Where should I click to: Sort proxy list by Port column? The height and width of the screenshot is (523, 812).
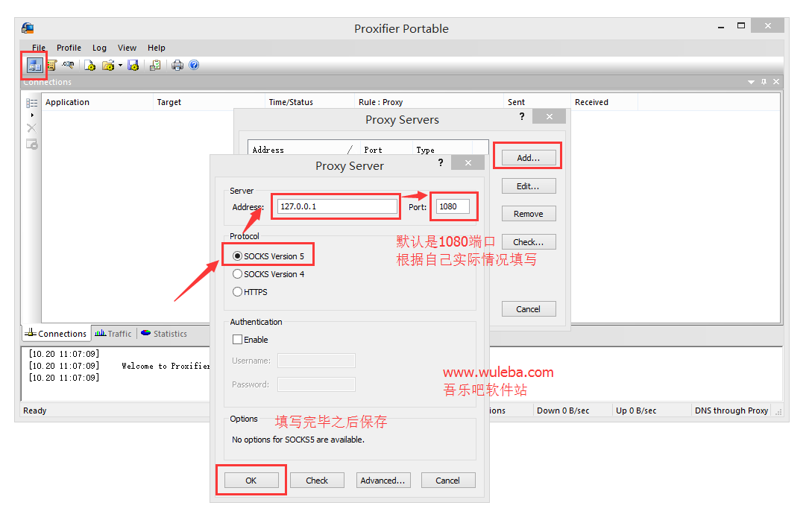[x=386, y=150]
